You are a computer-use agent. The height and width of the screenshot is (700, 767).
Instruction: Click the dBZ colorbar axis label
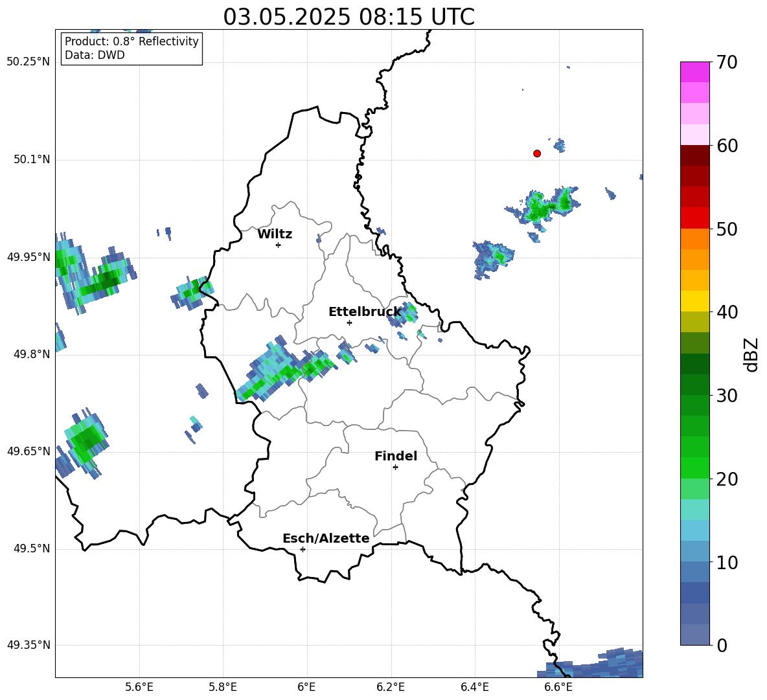(751, 354)
